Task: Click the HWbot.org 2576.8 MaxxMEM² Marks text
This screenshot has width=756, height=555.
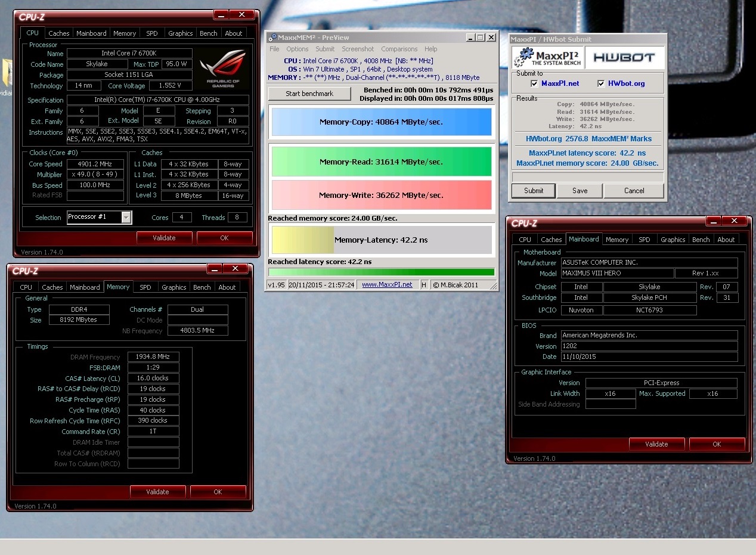Action: (x=588, y=138)
